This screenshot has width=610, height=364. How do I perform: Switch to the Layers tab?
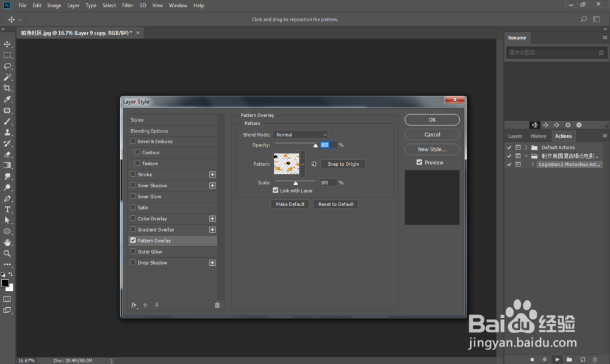tap(515, 136)
